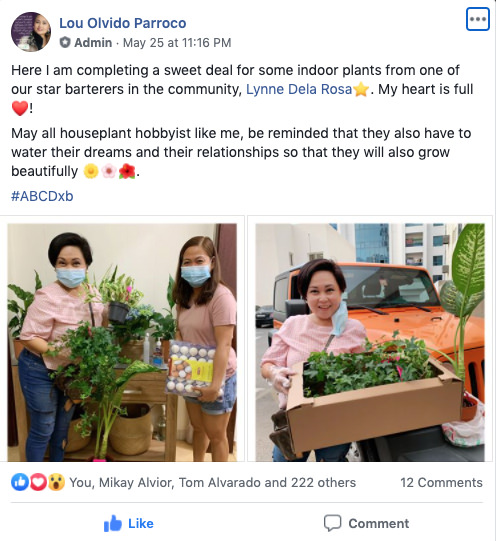Click the Admin badge shield icon

pyautogui.click(x=65, y=42)
